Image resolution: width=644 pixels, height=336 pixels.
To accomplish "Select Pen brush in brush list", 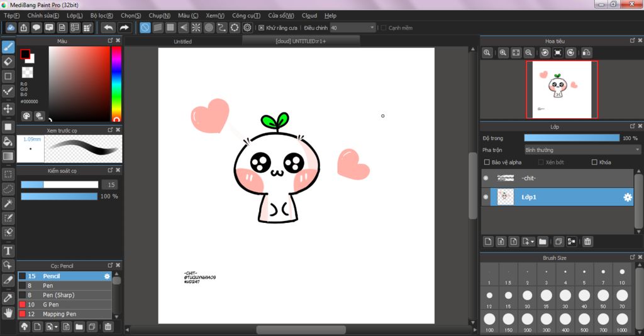I will coord(65,286).
